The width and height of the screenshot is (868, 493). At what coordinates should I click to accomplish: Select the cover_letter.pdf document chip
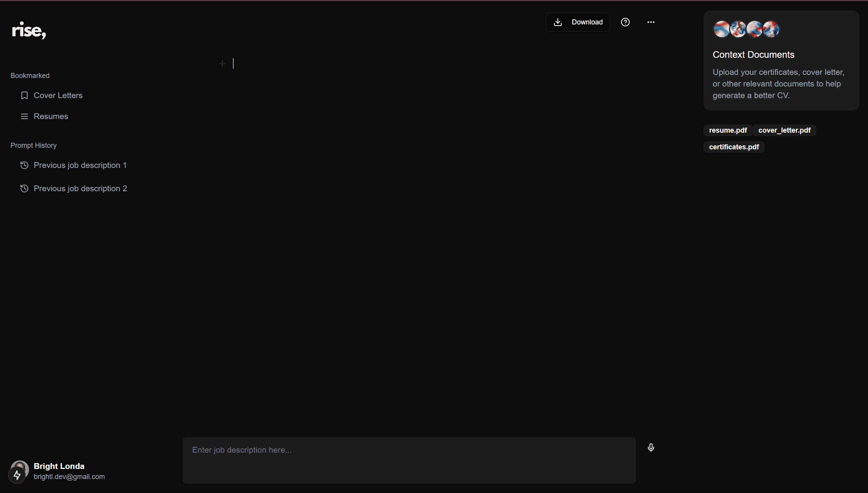pyautogui.click(x=784, y=130)
